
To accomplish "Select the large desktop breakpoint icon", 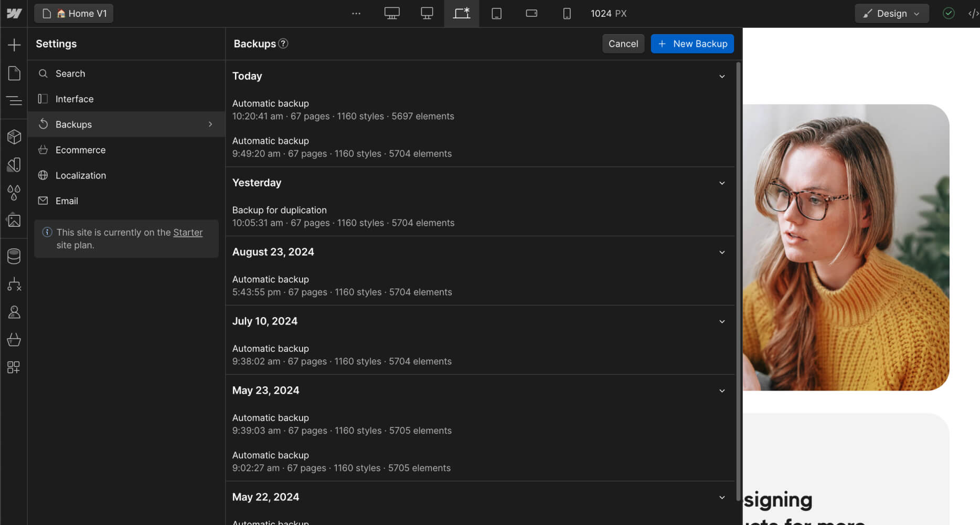I will tap(392, 13).
